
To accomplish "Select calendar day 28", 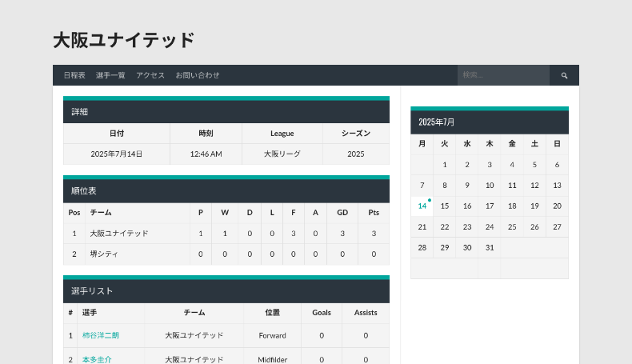I will click(x=422, y=247).
